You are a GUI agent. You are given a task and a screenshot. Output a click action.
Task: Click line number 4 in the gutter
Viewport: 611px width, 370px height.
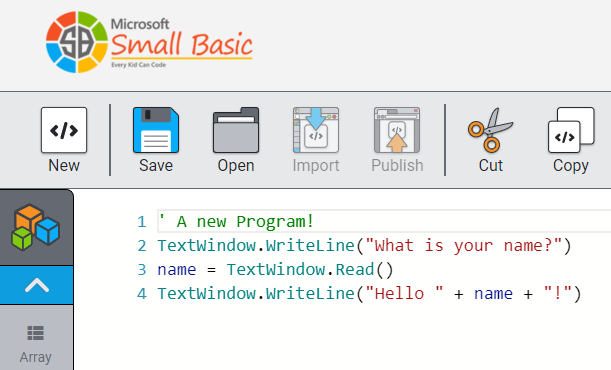pyautogui.click(x=142, y=294)
